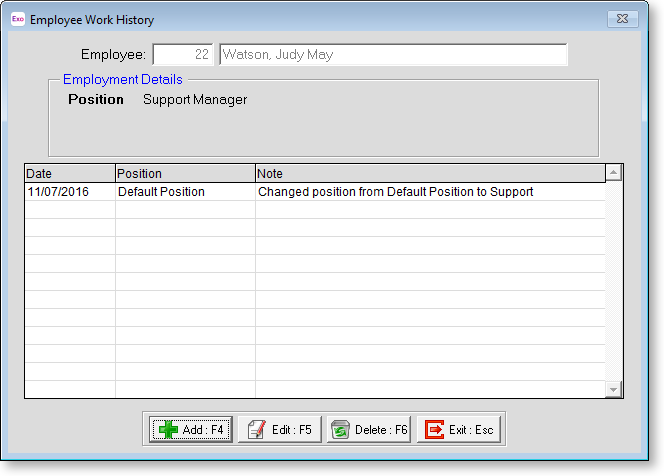Select the Default Position cell in the table

185,192
